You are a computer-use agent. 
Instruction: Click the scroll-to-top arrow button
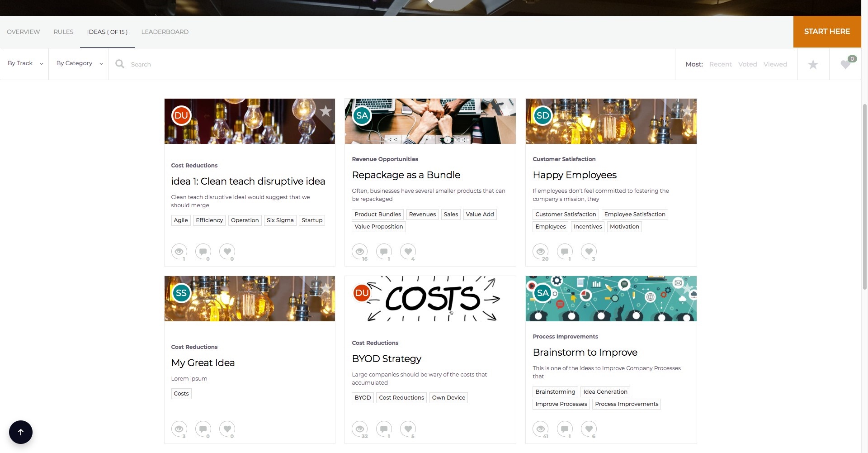point(21,432)
